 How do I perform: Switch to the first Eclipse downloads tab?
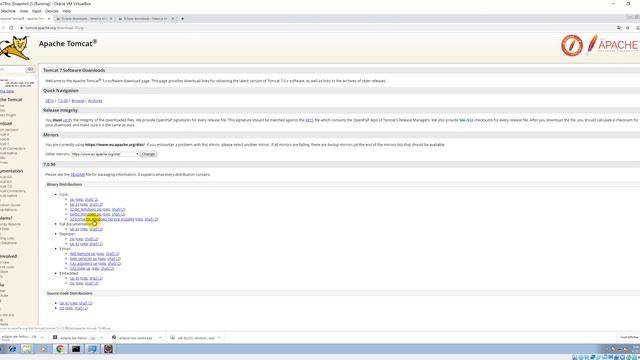point(84,19)
